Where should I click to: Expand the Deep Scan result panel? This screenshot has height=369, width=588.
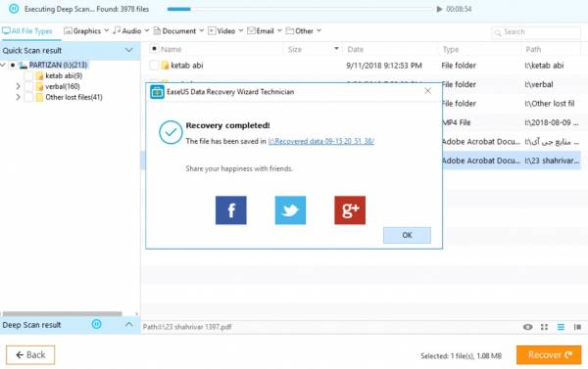coord(129,324)
